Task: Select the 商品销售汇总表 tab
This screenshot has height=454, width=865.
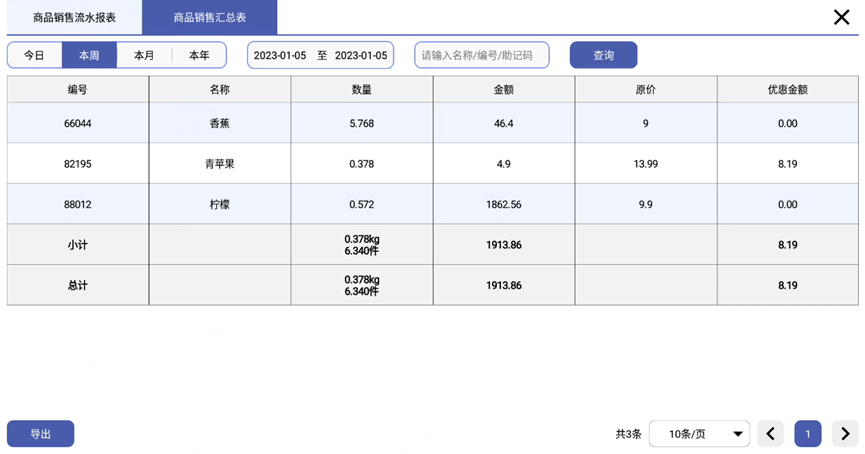Action: 209,17
